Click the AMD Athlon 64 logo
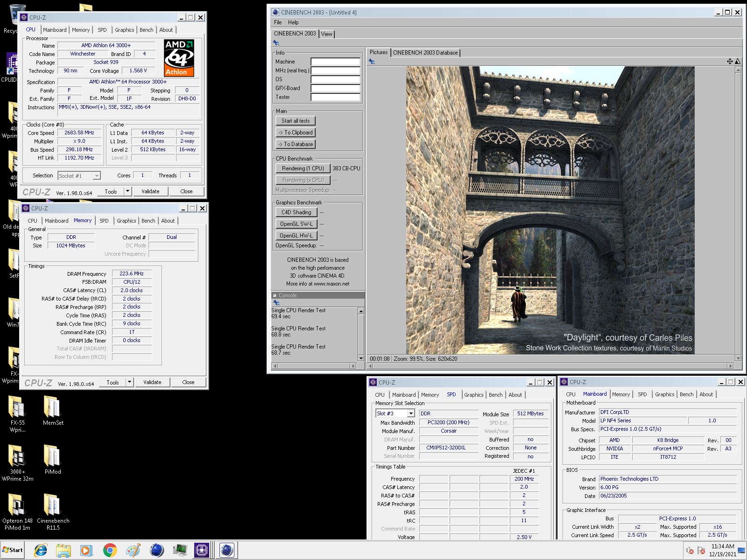 (x=179, y=58)
